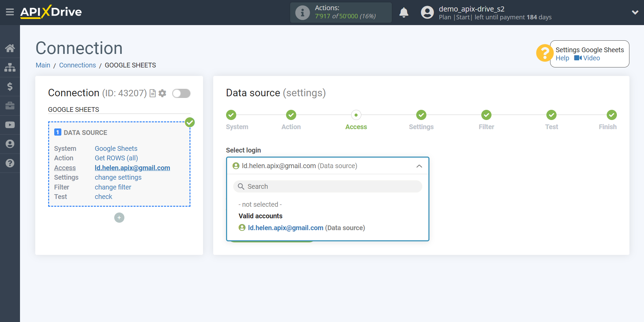The width and height of the screenshot is (644, 322).
Task: Go to the Finish step
Action: pos(611,115)
